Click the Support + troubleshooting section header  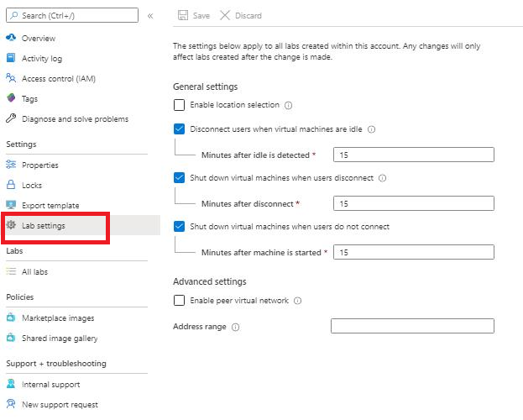(x=56, y=363)
